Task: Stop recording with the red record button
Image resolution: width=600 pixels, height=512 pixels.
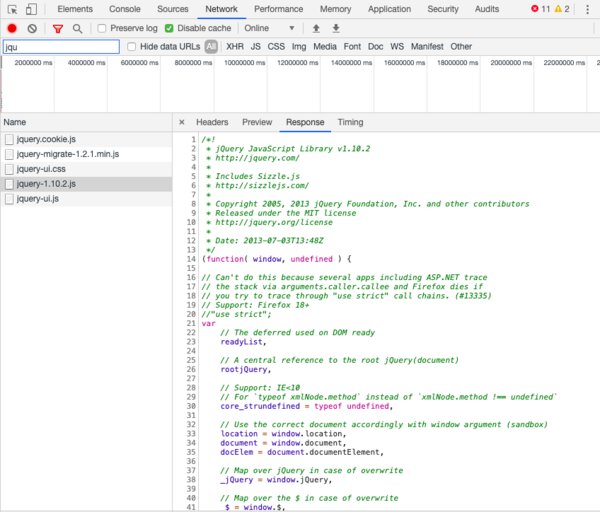Action: pos(12,28)
